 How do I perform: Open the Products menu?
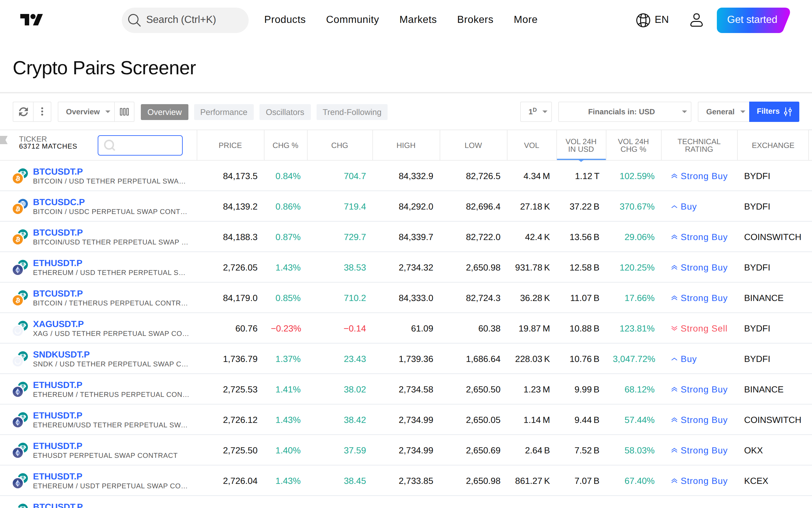pyautogui.click(x=285, y=19)
